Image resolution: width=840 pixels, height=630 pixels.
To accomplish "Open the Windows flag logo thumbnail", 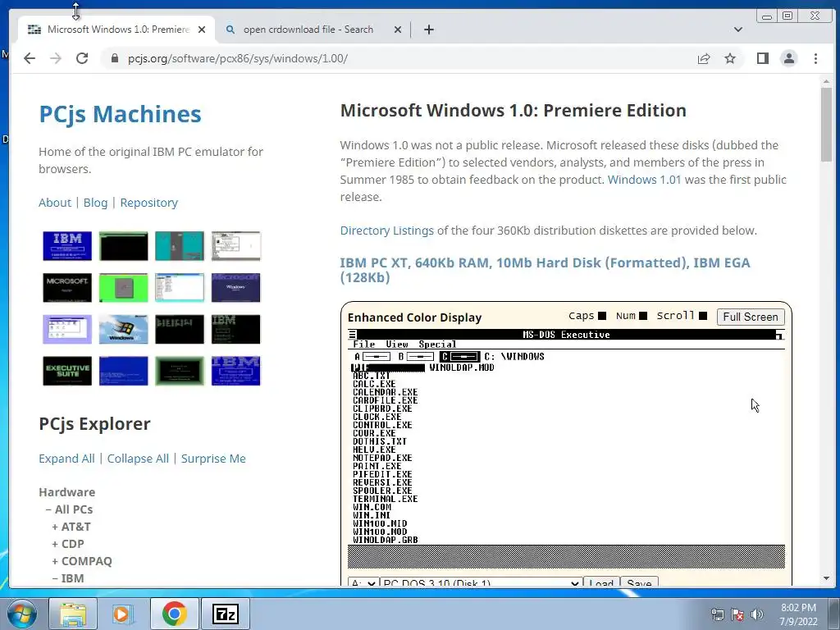I will tap(123, 330).
